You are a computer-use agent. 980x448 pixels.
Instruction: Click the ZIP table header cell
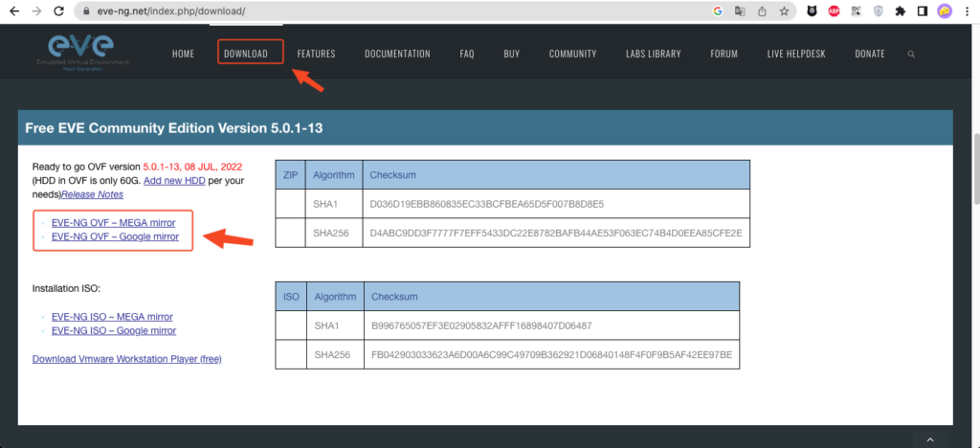coord(291,175)
